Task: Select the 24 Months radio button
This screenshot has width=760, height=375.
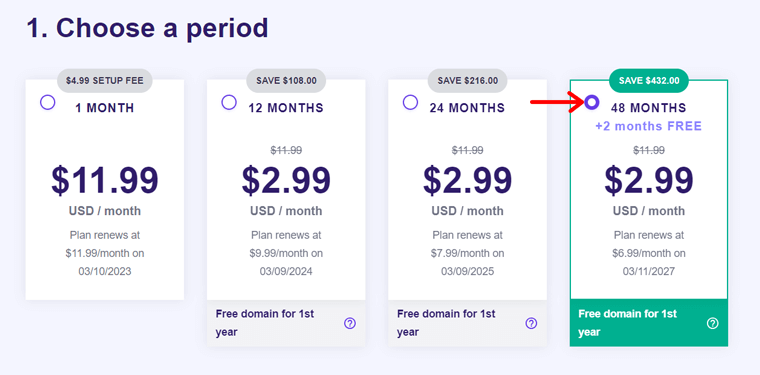Action: point(410,103)
